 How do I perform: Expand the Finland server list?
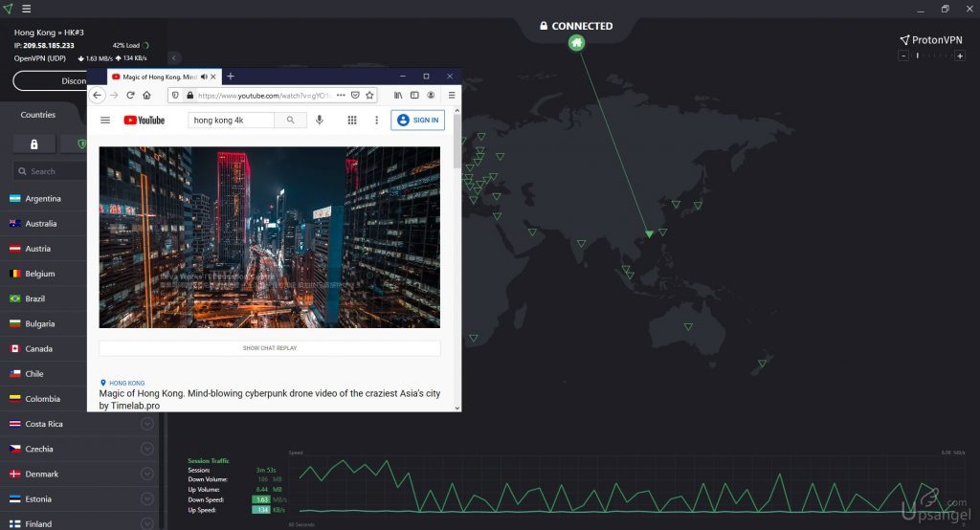146,523
